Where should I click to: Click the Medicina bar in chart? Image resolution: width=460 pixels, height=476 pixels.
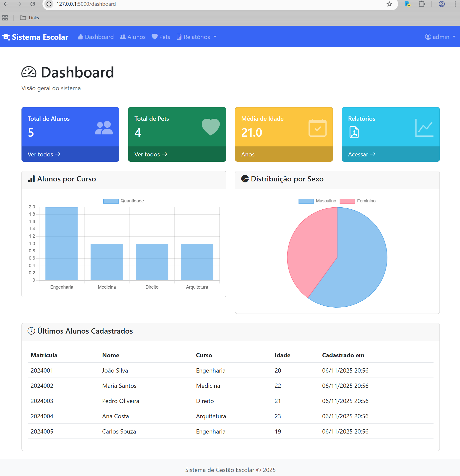[107, 262]
